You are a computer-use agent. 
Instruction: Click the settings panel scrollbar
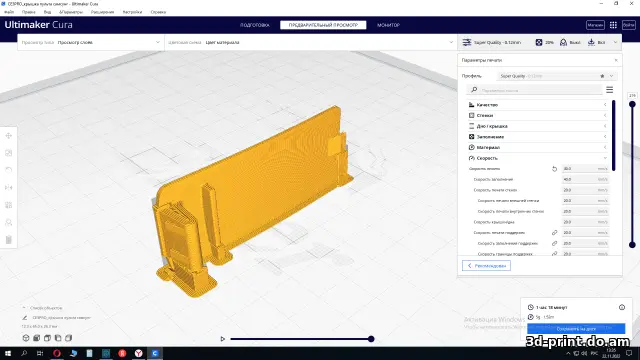tap(613, 136)
